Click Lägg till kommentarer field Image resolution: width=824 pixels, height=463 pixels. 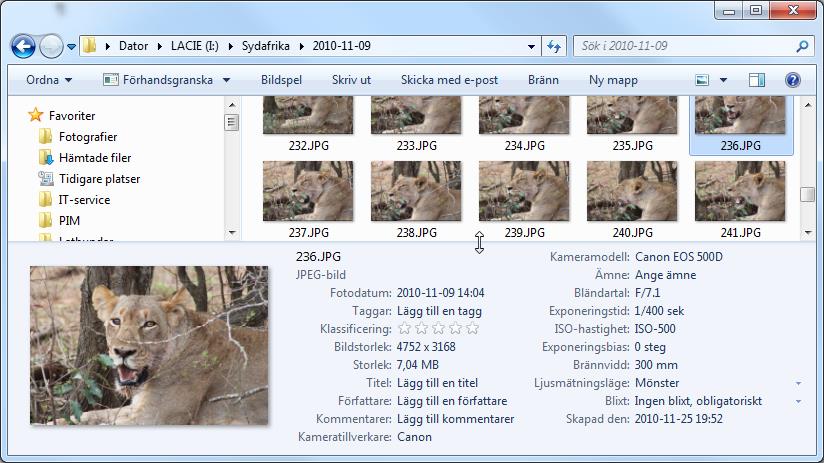(456, 419)
